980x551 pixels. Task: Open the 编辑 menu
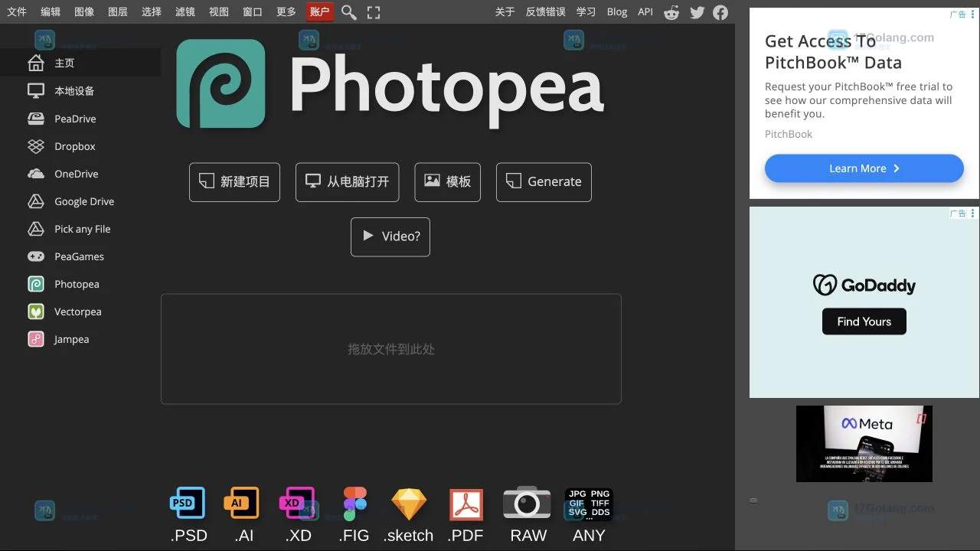[51, 11]
